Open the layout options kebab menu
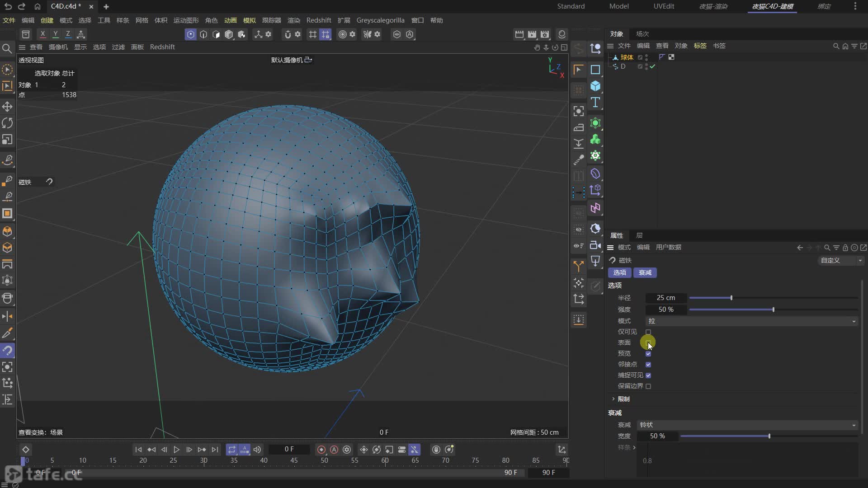 [x=855, y=6]
